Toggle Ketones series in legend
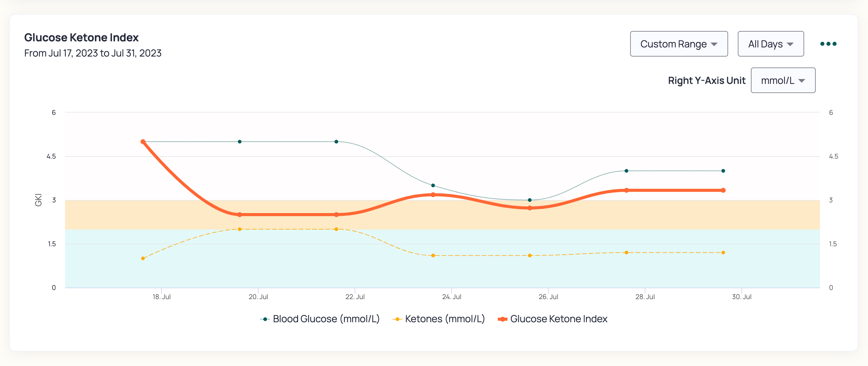The width and height of the screenshot is (868, 366). 444,319
